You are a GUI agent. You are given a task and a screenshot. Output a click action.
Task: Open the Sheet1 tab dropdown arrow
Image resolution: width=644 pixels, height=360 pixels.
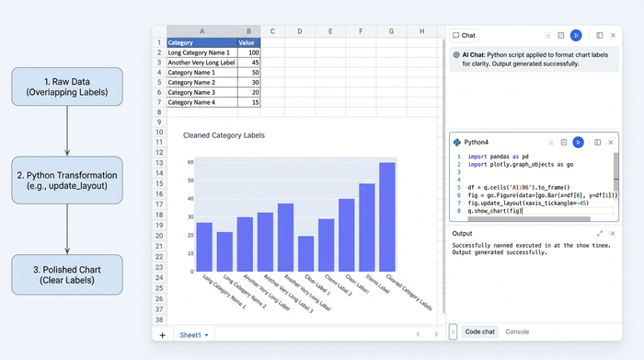[x=207, y=335]
